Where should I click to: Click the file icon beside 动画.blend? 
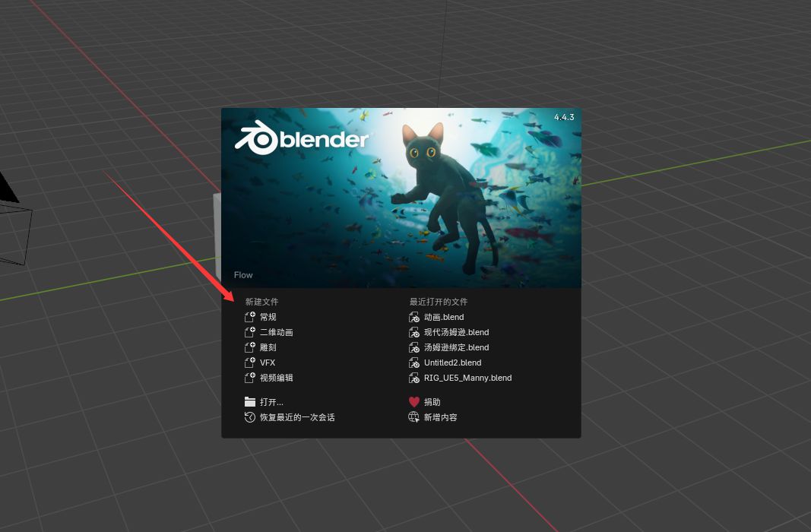413,317
